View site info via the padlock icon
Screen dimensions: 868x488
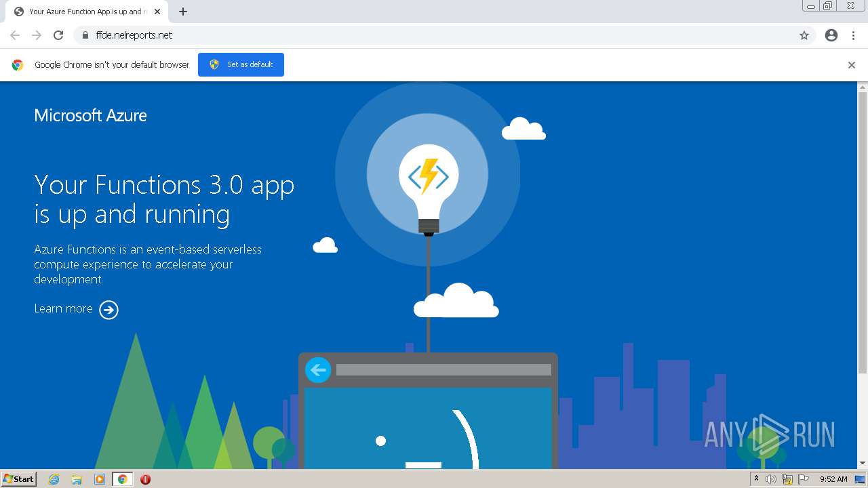click(85, 35)
